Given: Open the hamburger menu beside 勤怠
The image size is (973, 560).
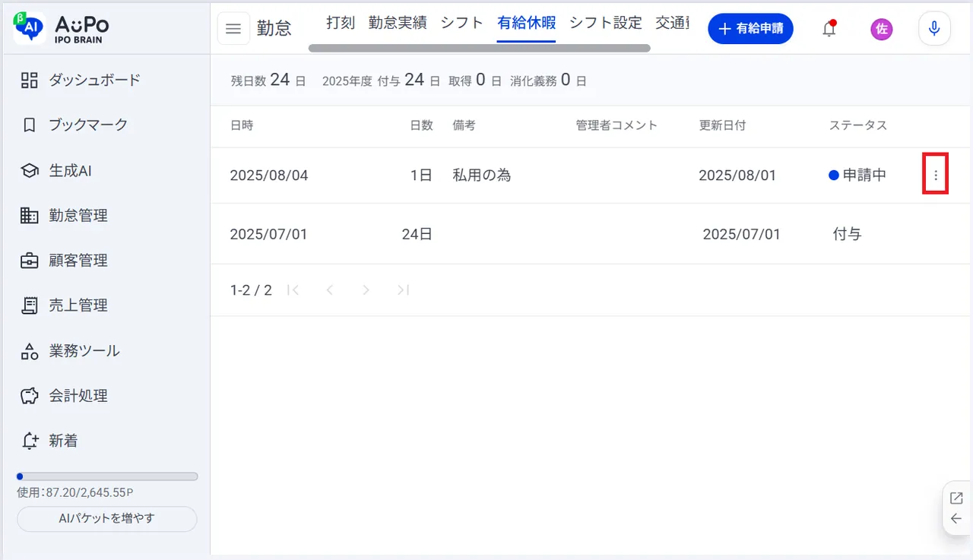Looking at the screenshot, I should 233,29.
